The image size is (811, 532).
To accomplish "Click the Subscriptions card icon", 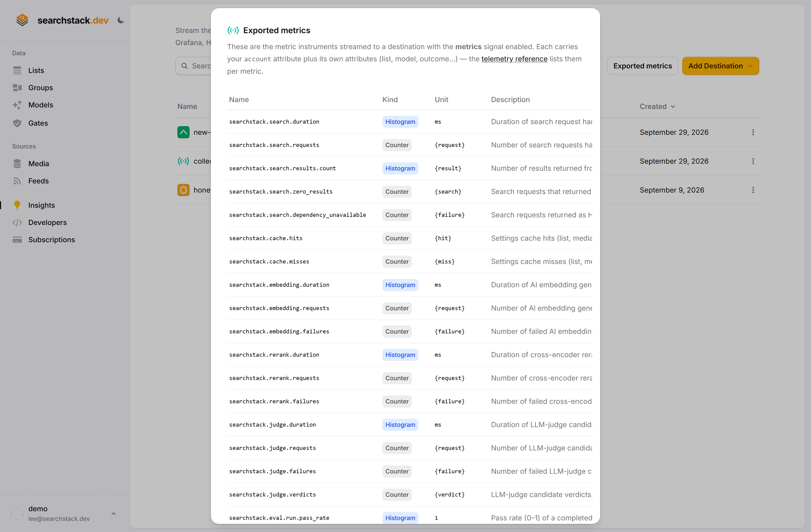I will tap(17, 240).
